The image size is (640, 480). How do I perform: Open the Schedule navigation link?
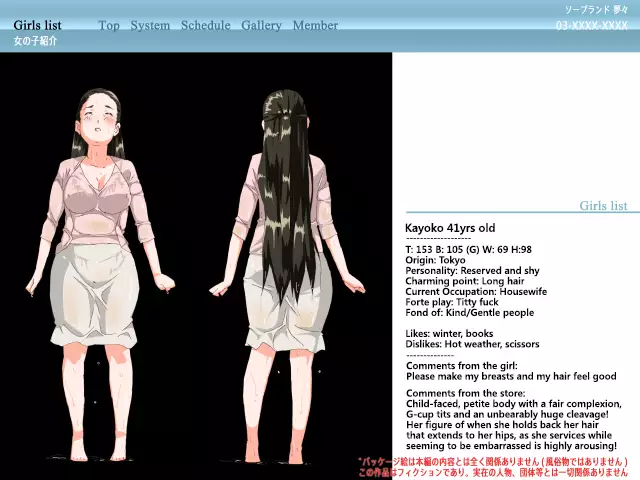point(205,25)
